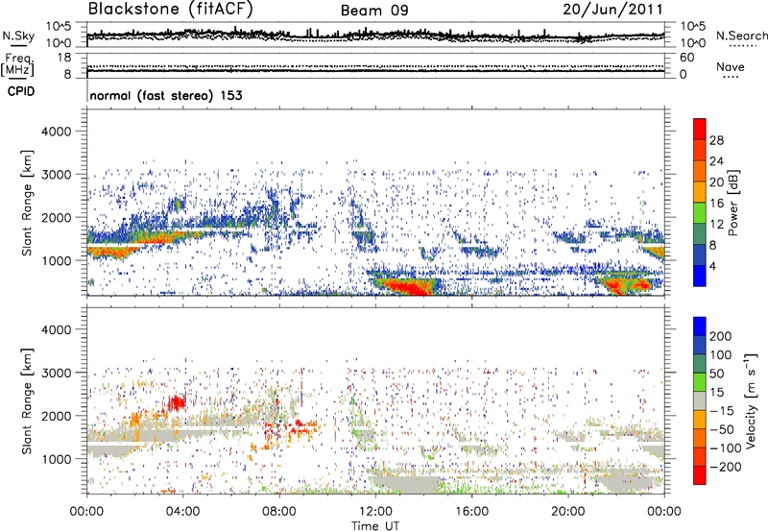The height and width of the screenshot is (532, 768).
Task: Select the Power colorbar segment between 8 and 12
Action: coord(700,233)
